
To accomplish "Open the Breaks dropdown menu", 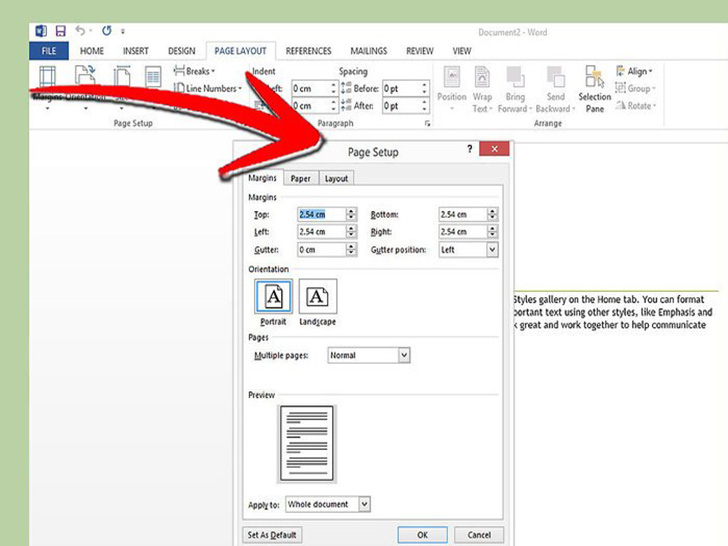I will point(196,71).
